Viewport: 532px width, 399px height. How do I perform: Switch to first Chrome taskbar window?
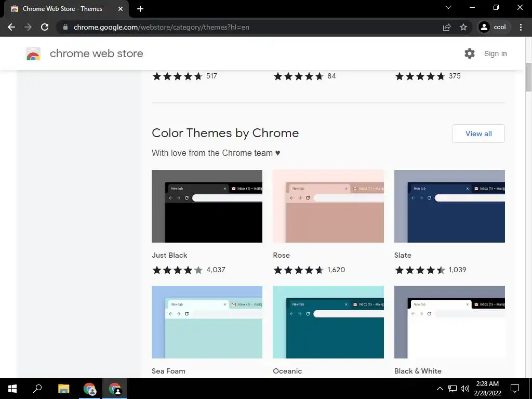(x=89, y=389)
